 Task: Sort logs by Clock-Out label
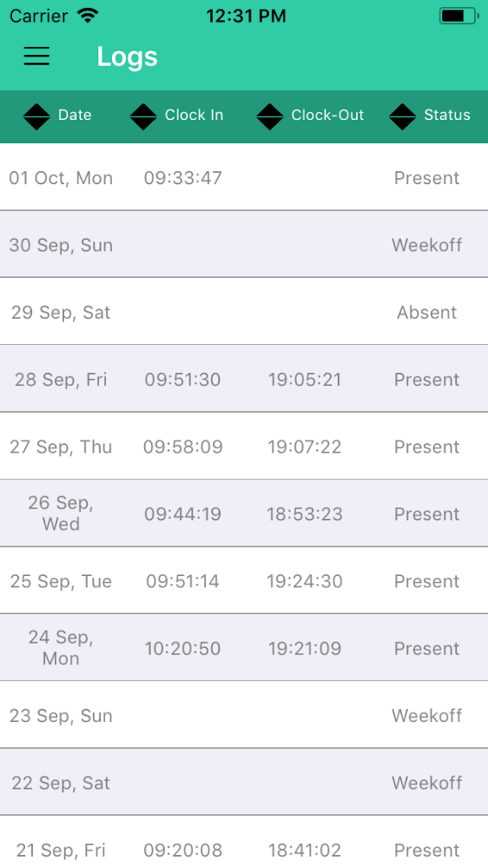pyautogui.click(x=327, y=115)
